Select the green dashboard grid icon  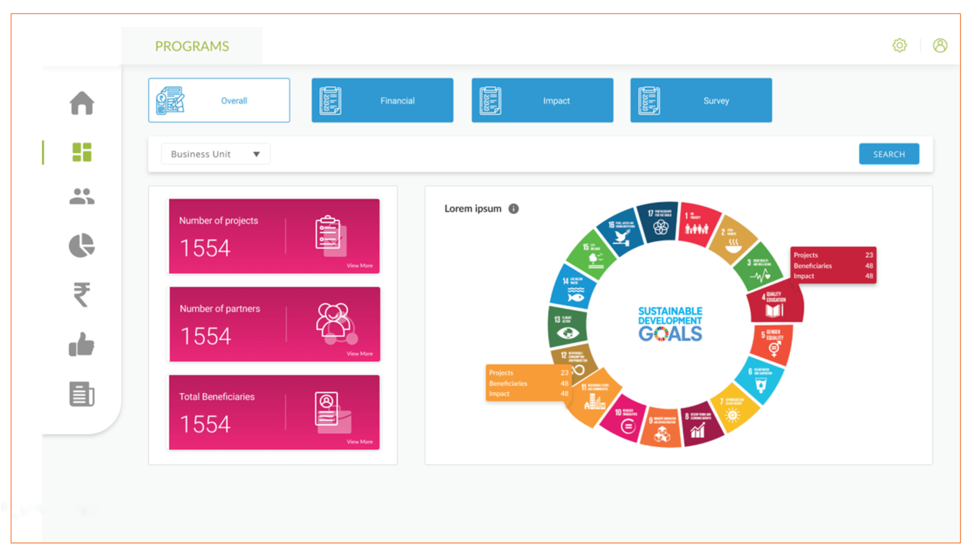pos(82,152)
